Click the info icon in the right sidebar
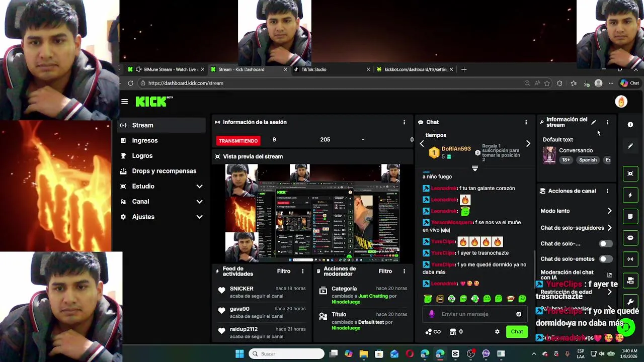644x362 pixels. (630, 125)
